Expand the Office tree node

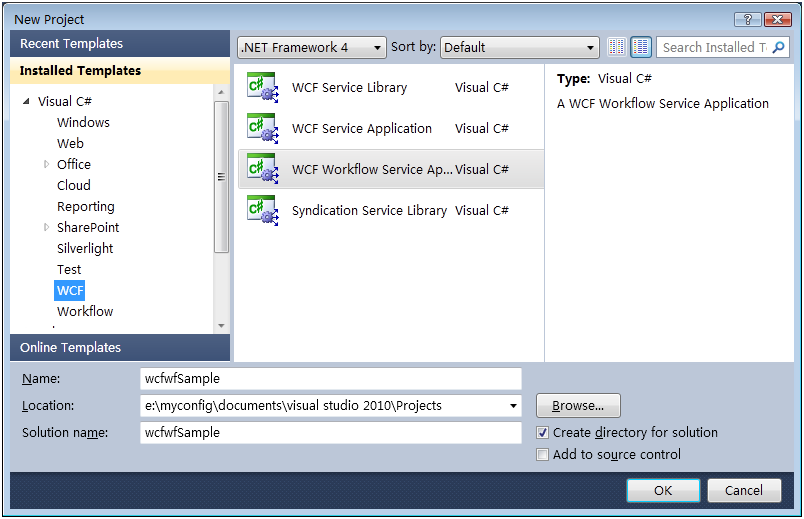(47, 164)
